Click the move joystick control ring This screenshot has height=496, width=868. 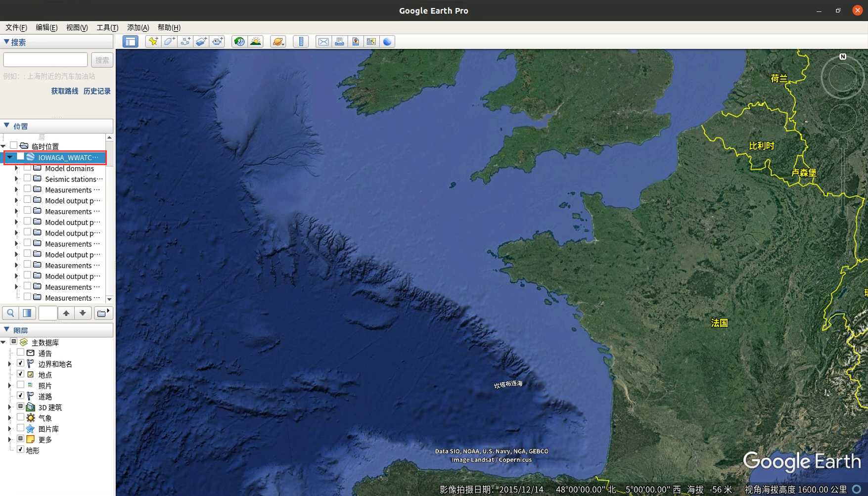843,118
